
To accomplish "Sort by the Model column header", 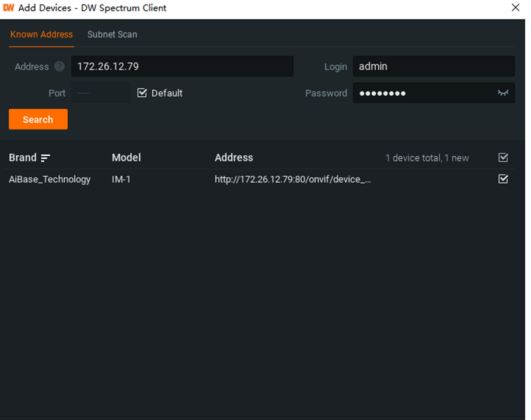I will 126,157.
